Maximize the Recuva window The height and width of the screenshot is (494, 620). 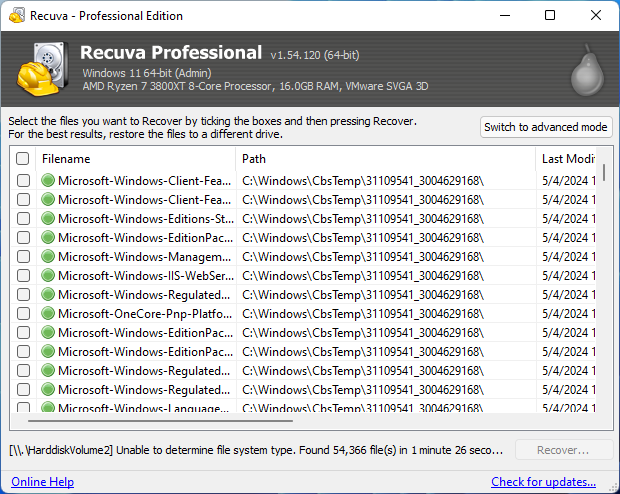tap(550, 15)
